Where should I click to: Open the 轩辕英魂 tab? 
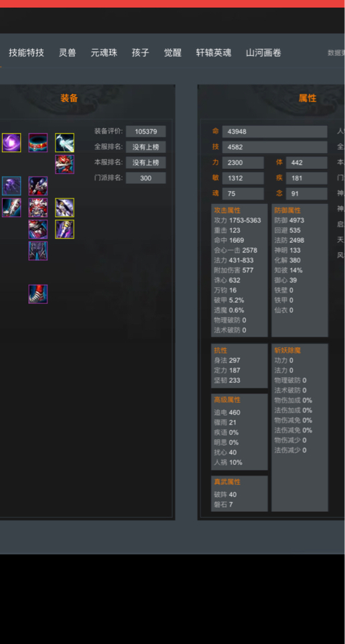pos(214,52)
